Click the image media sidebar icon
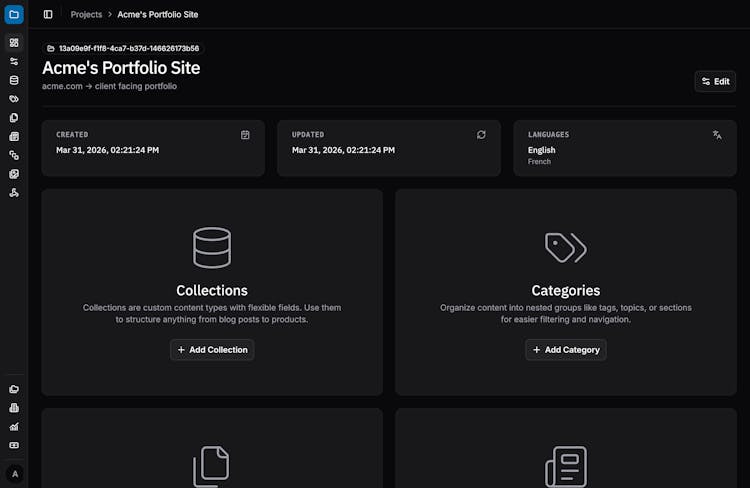 (14, 174)
